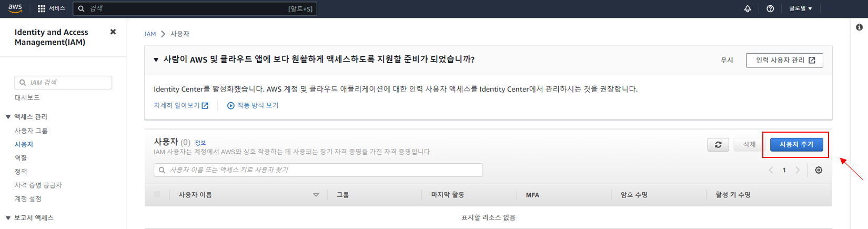Click 작동 방식 보기 play link
This screenshot has height=229, width=868.
[x=253, y=105]
